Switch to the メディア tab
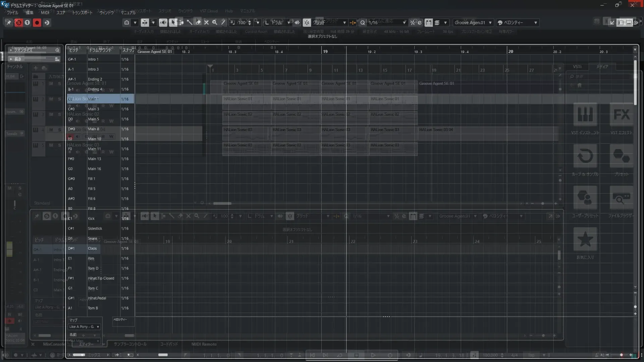The image size is (644, 362). [x=602, y=67]
